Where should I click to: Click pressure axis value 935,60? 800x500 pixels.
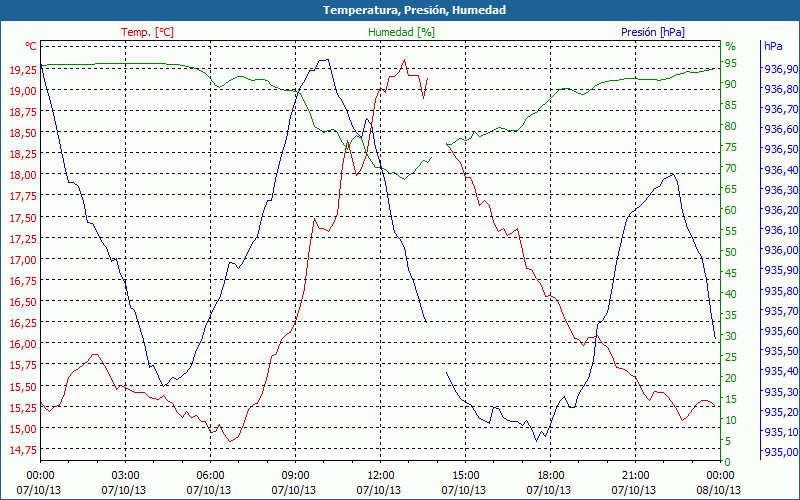[x=781, y=331]
